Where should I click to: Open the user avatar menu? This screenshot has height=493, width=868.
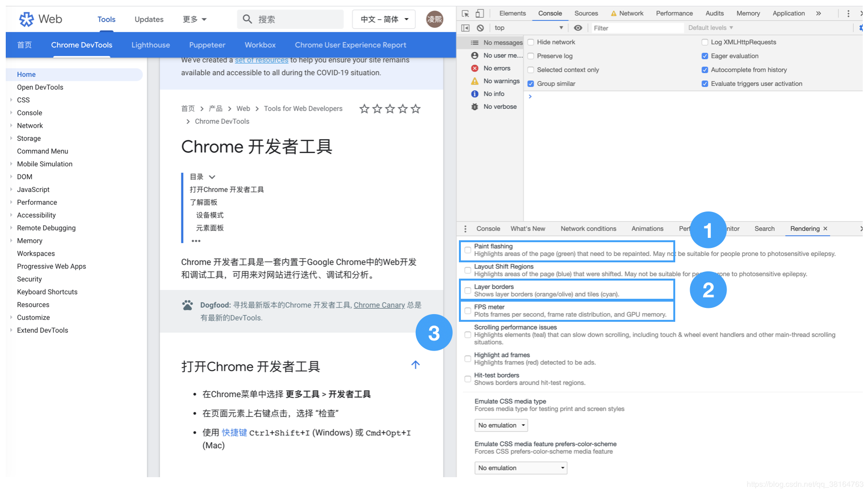click(434, 19)
